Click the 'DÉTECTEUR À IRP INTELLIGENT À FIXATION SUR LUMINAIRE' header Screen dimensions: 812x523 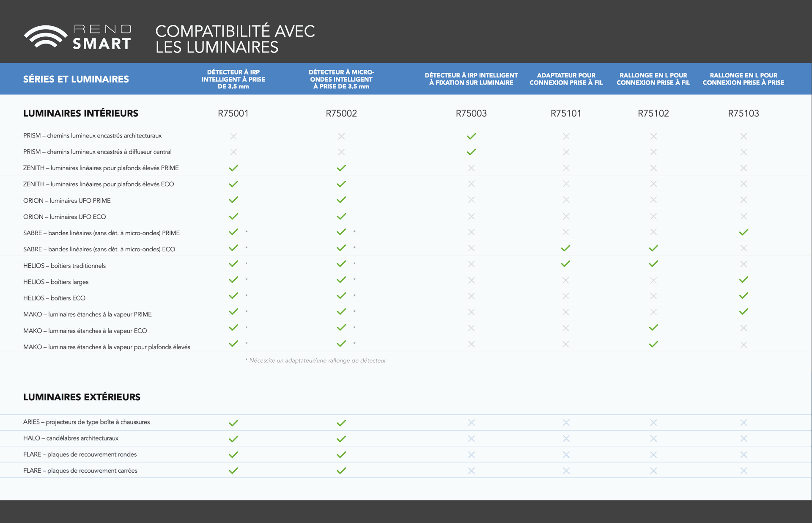click(471, 79)
